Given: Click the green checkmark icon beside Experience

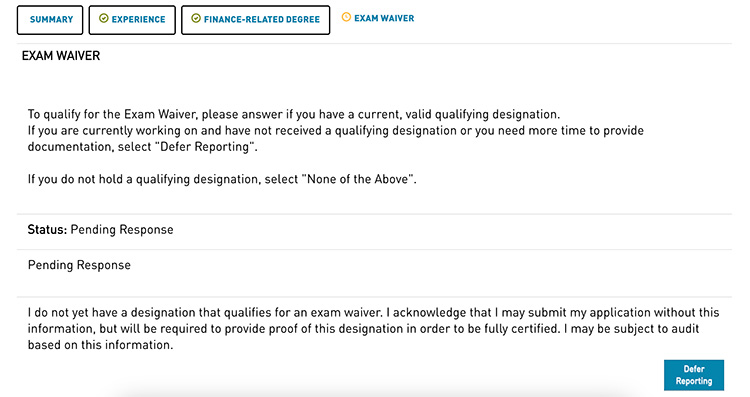Looking at the screenshot, I should [x=103, y=19].
